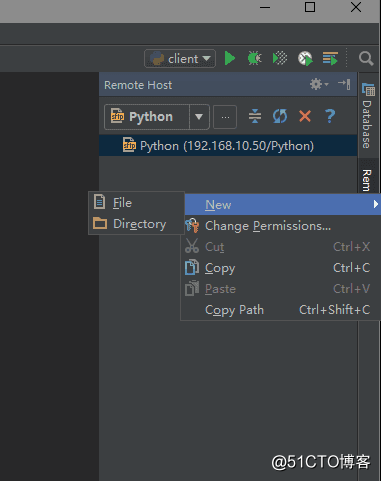Open the Remote Host gear settings menu

319,84
